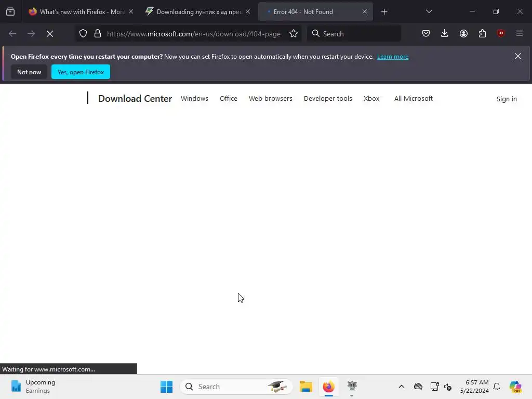This screenshot has width=532, height=399.
Task: Open the Download Center heading link
Action: pos(135,98)
